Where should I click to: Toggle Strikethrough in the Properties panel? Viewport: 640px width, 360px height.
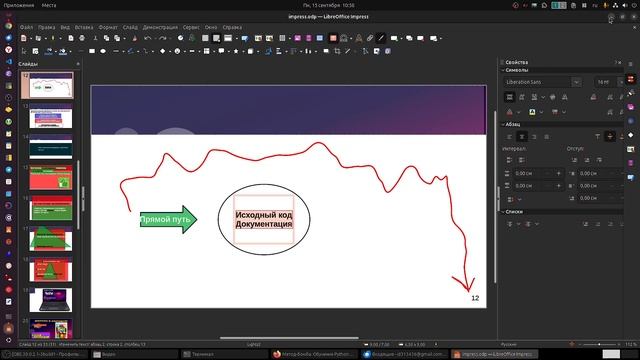click(x=552, y=97)
